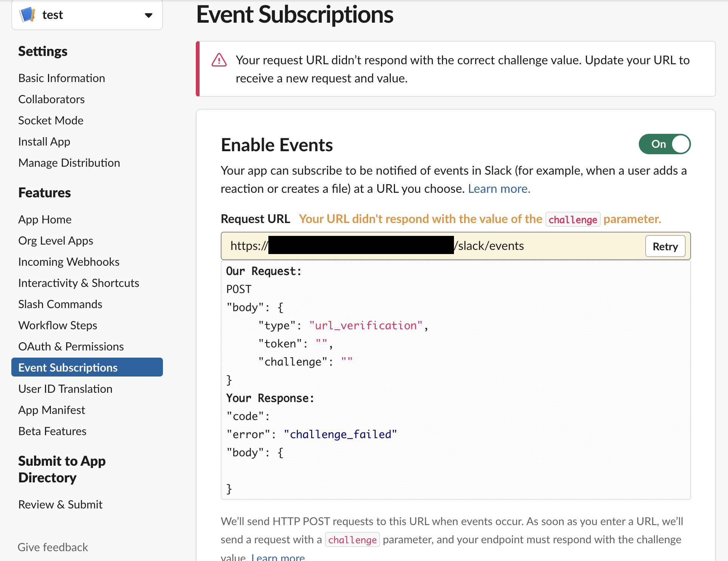This screenshot has width=728, height=561.
Task: Go to App Home feature page
Action: [45, 219]
